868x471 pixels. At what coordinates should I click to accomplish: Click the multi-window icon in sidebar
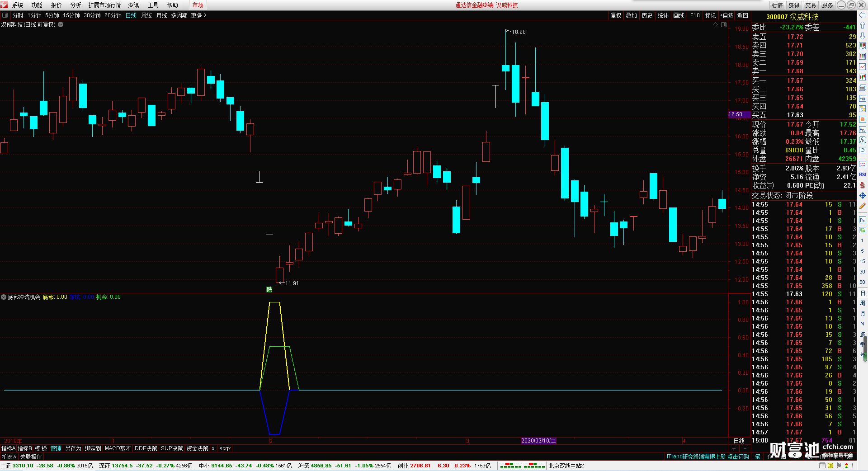[862, 88]
